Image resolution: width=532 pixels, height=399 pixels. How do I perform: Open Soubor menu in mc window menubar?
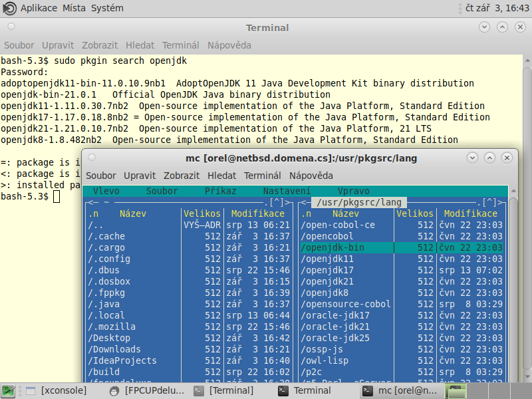pos(101,176)
